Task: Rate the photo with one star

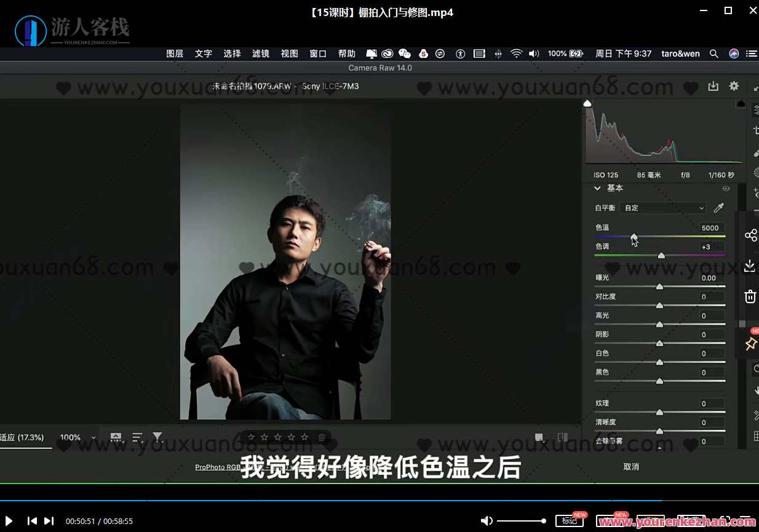Action: point(251,437)
